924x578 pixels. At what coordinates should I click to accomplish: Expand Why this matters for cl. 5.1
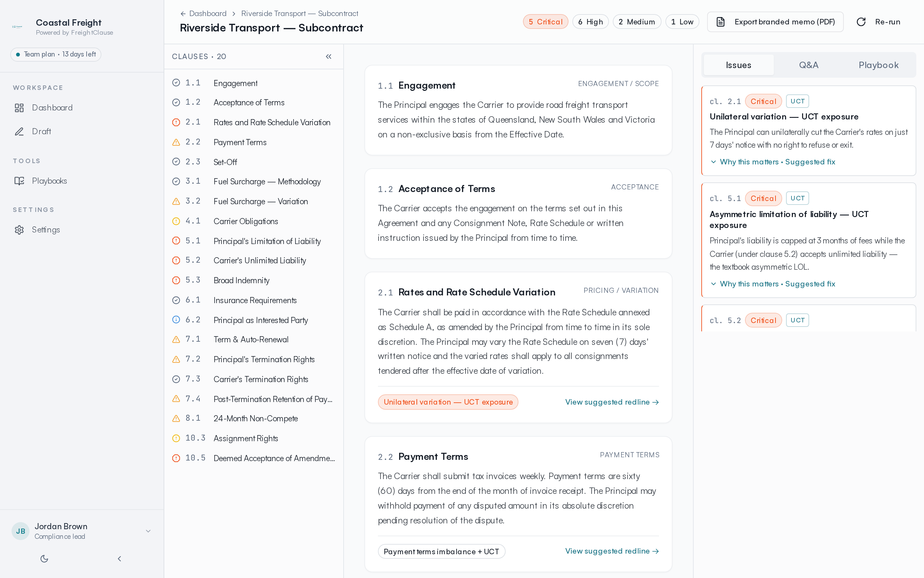tap(773, 284)
